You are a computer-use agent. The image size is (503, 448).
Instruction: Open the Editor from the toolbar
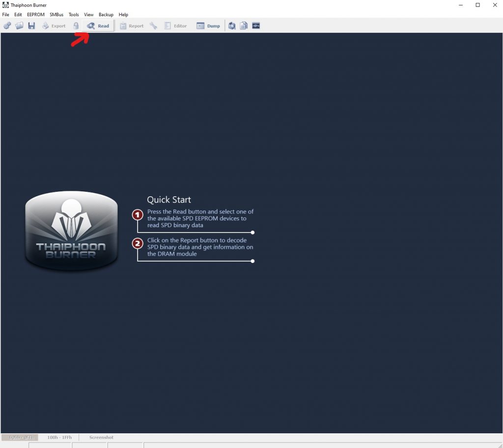click(175, 26)
